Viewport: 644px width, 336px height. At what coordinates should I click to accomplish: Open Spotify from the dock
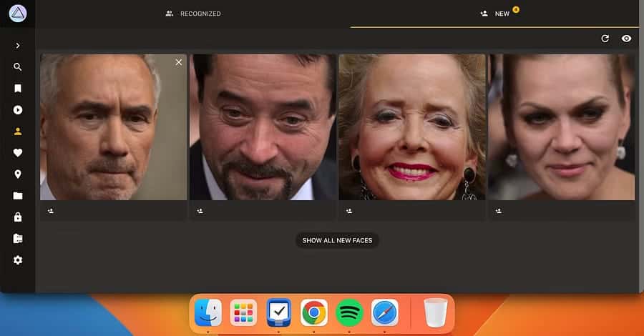click(x=349, y=312)
